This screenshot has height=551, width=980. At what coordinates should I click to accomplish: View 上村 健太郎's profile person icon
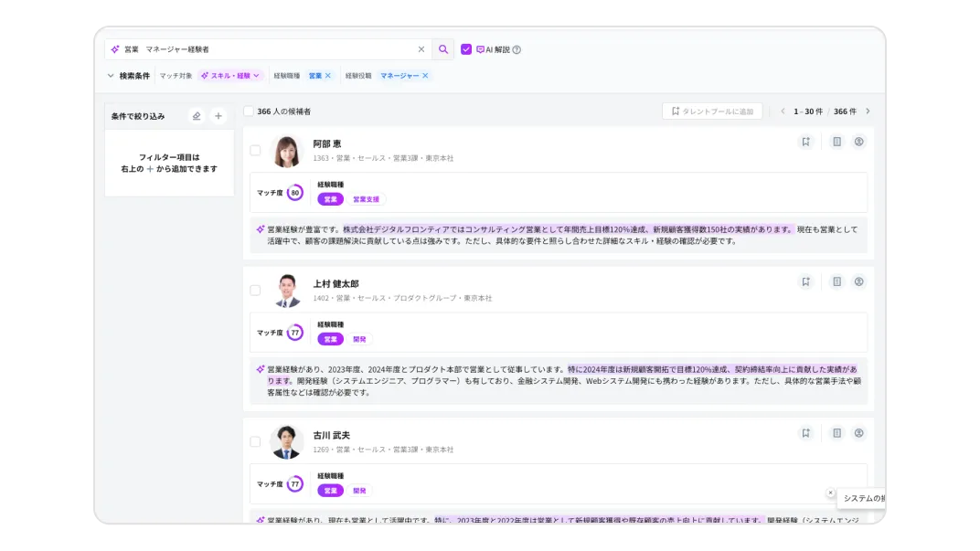[x=858, y=281]
